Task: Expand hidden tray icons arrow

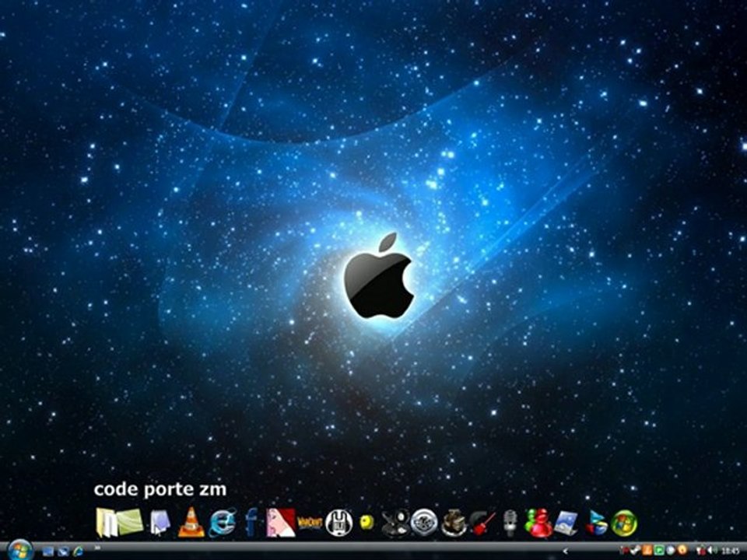Action: tap(566, 551)
